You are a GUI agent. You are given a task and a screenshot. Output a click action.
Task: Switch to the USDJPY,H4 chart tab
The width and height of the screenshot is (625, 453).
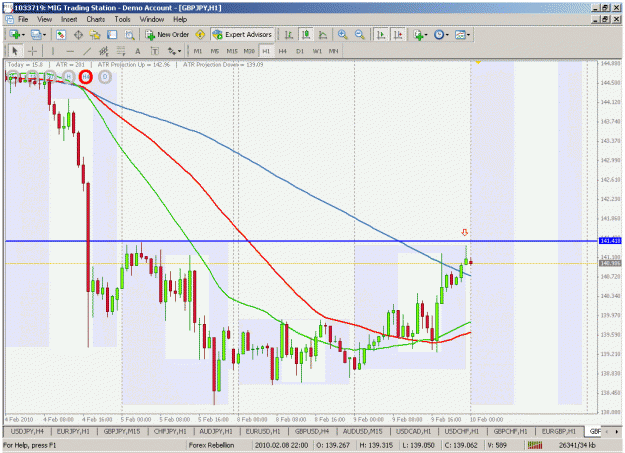pyautogui.click(x=27, y=431)
